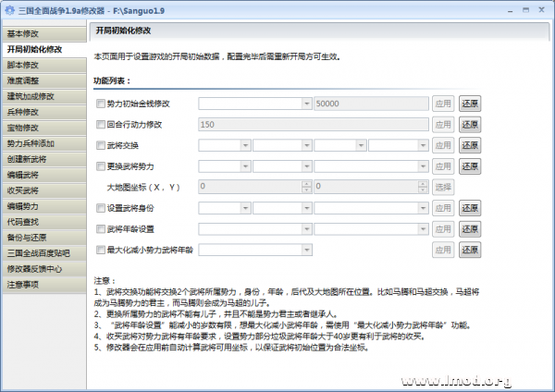Enable the 最大化减小势力武将年龄 checkbox

[x=101, y=250]
